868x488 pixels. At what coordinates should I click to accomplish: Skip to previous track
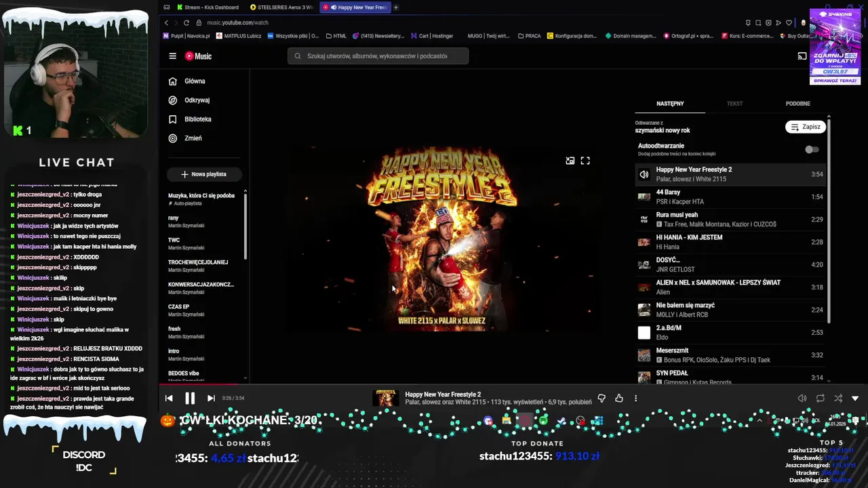[x=169, y=399]
